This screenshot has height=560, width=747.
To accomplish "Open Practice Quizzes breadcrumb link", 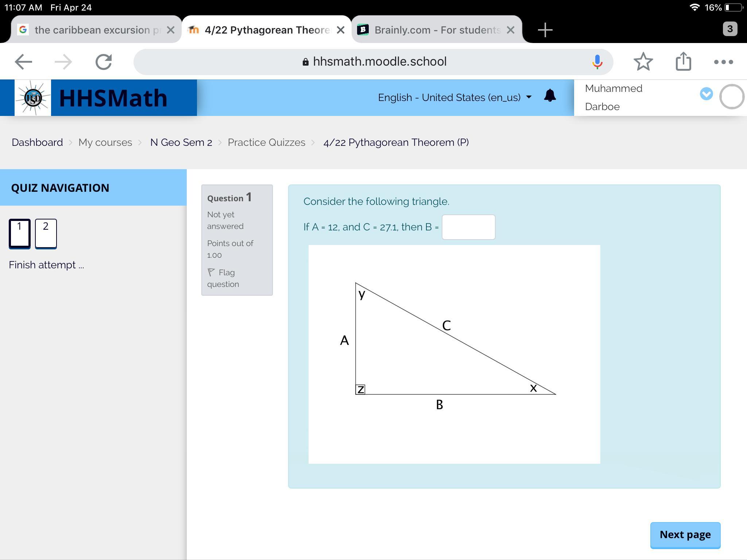I will [266, 143].
